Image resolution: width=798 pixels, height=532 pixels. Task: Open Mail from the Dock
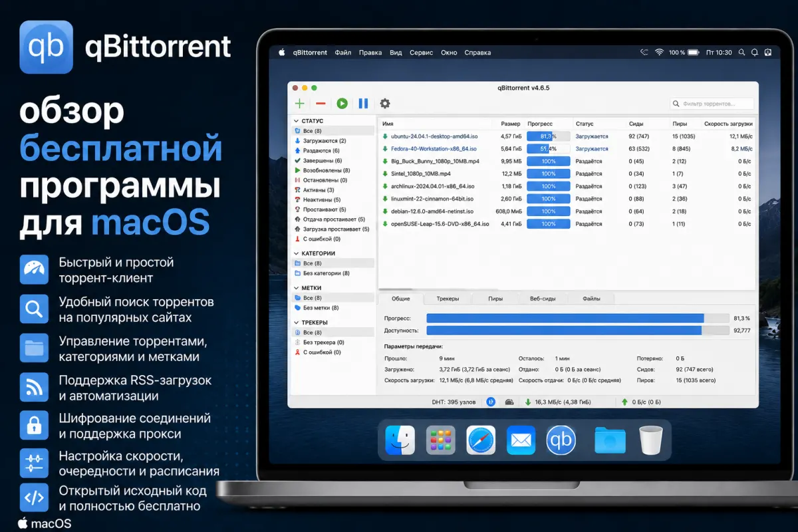pos(521,440)
